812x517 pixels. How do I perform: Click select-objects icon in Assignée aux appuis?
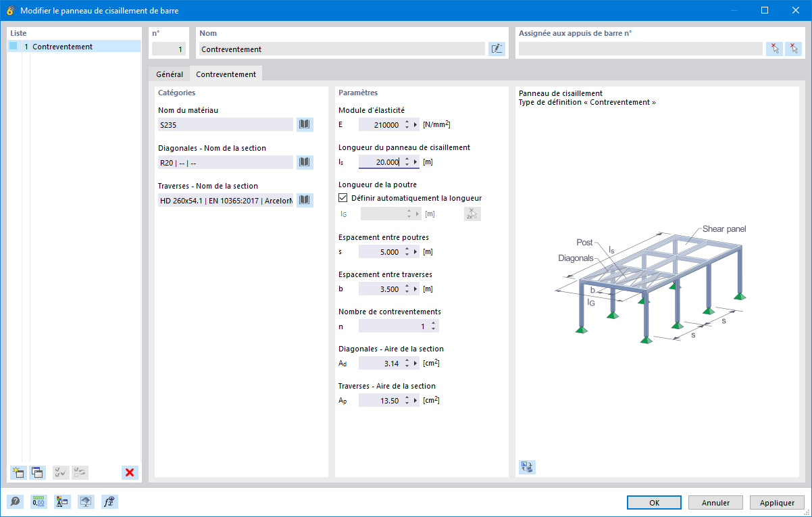774,49
